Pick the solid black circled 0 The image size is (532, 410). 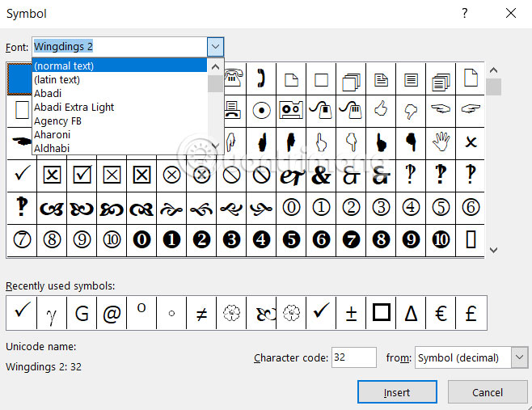[x=141, y=239]
